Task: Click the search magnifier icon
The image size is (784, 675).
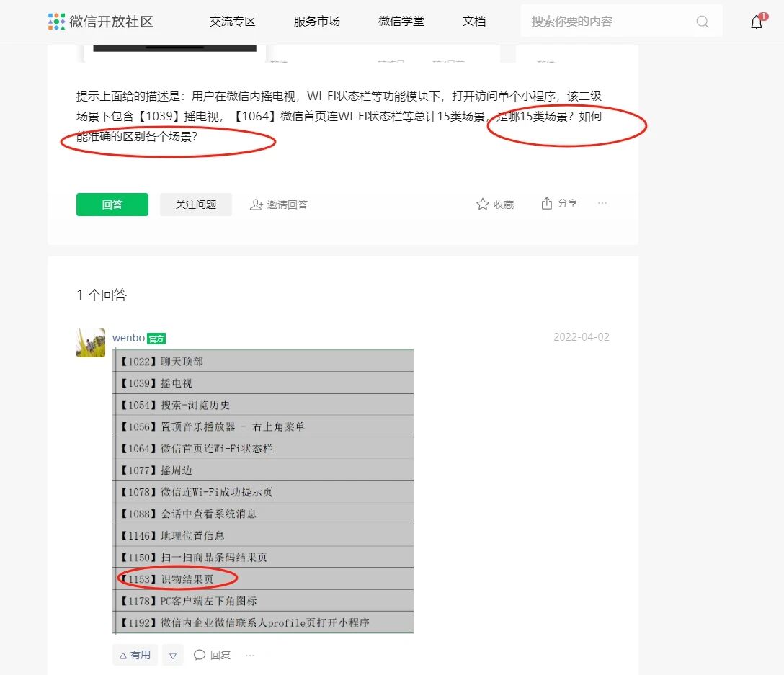Action: click(x=703, y=22)
